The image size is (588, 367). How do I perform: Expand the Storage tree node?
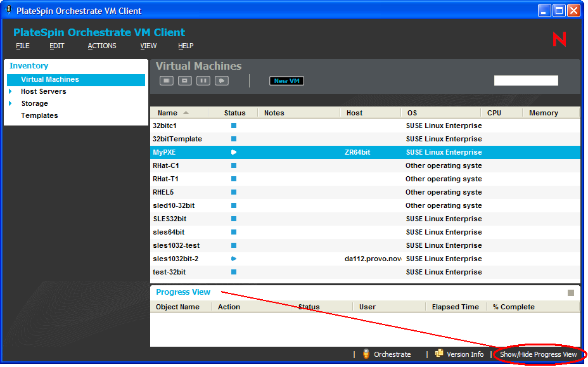point(11,103)
